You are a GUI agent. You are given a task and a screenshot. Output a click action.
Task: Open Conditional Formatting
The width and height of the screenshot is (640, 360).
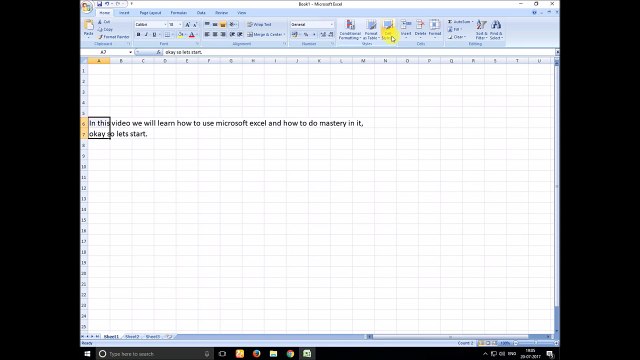pyautogui.click(x=350, y=29)
